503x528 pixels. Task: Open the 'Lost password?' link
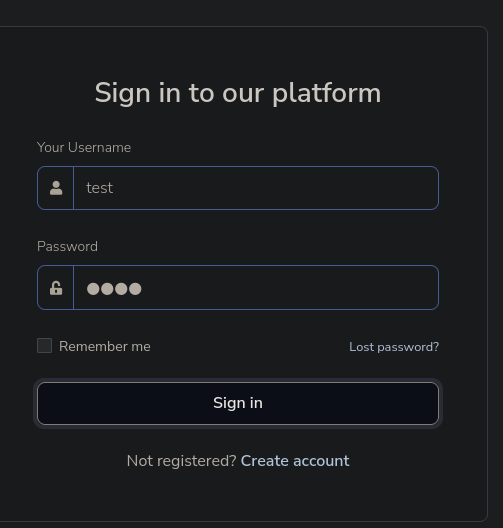point(394,347)
